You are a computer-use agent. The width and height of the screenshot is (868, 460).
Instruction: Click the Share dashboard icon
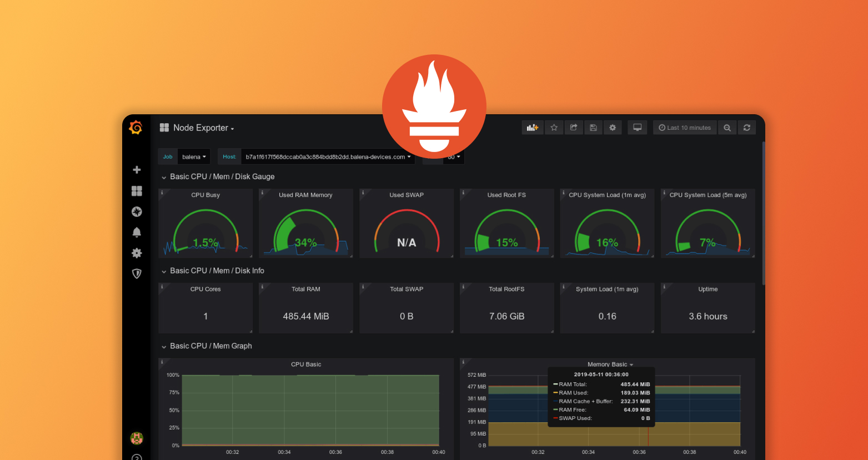pos(574,128)
